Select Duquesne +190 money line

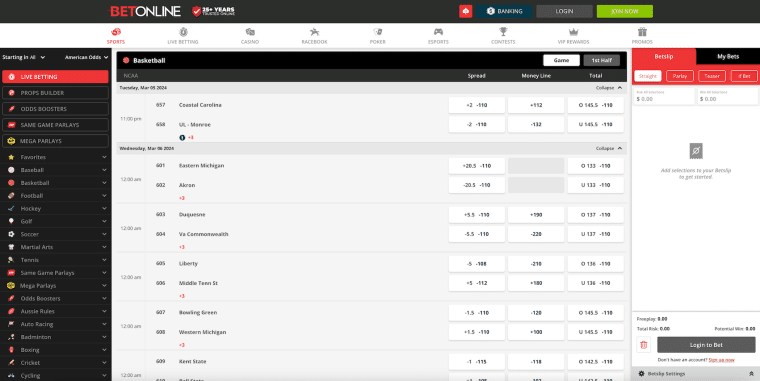536,215
